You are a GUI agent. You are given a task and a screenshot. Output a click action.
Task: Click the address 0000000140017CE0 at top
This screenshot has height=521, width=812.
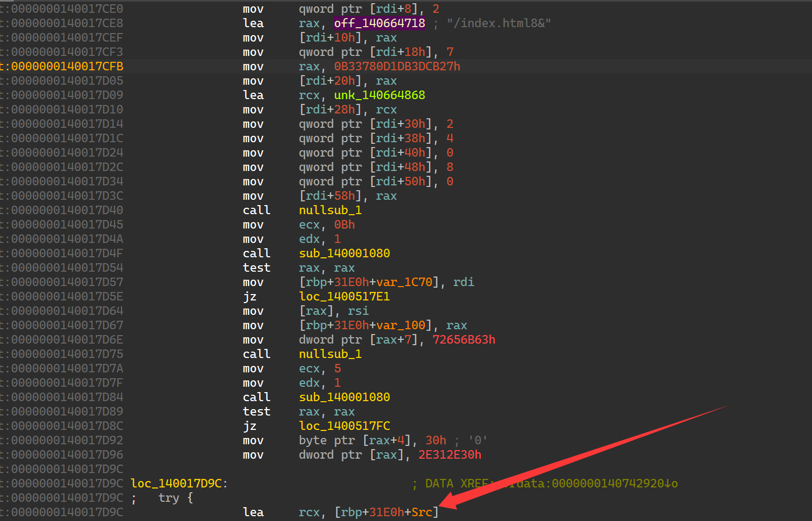[67, 9]
